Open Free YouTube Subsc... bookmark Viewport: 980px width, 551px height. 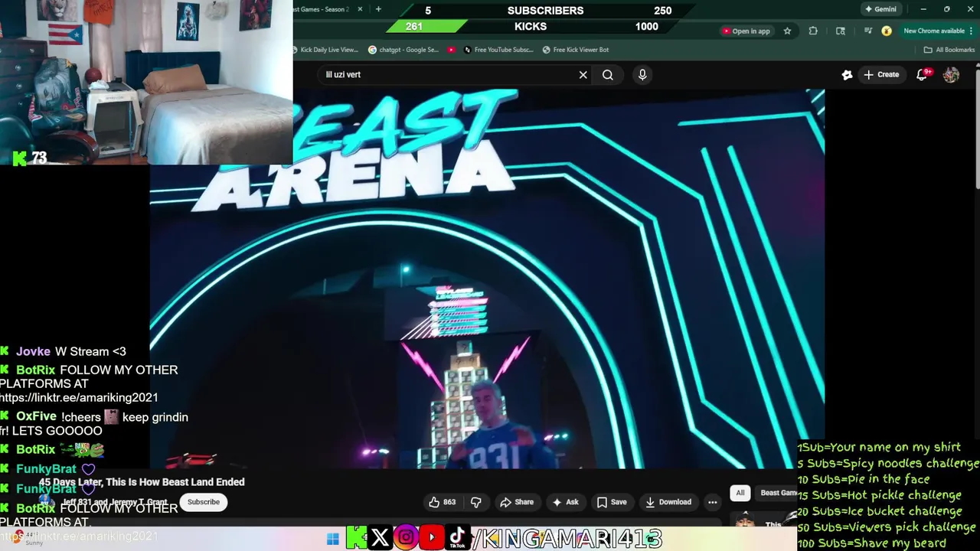498,50
